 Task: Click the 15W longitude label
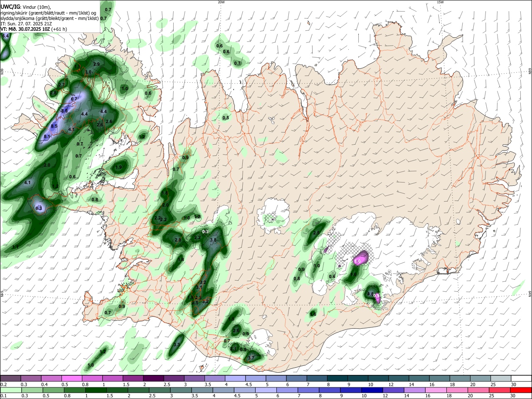point(440,2)
